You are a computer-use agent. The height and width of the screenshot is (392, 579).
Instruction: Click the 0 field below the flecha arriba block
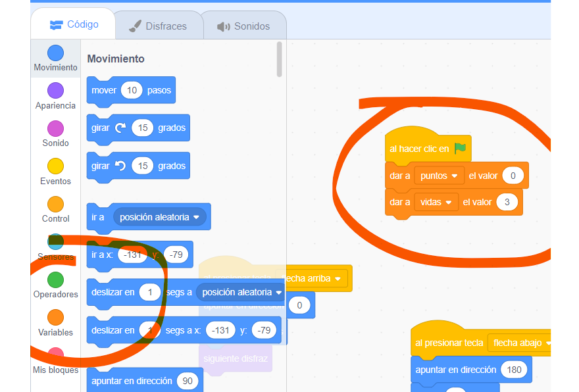tap(299, 305)
